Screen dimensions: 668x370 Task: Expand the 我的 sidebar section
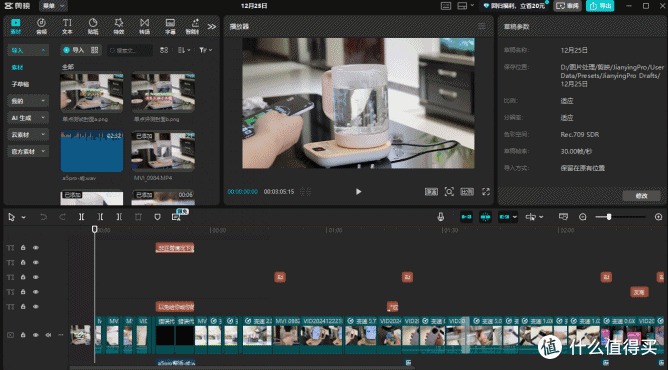28,101
